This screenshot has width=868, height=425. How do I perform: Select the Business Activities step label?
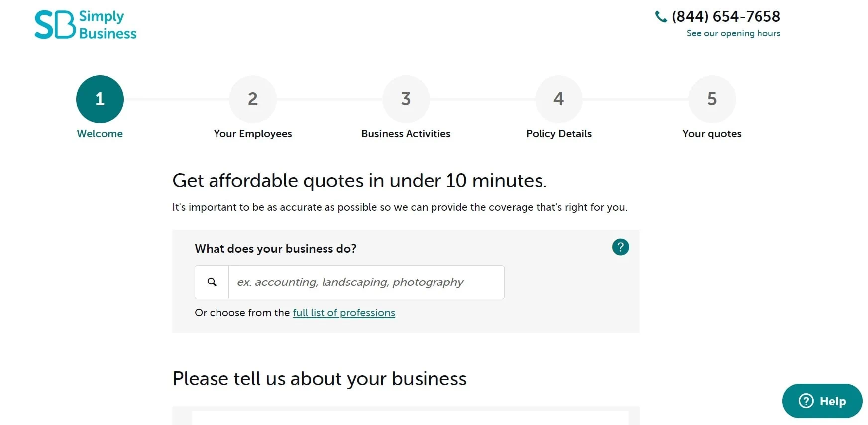406,134
